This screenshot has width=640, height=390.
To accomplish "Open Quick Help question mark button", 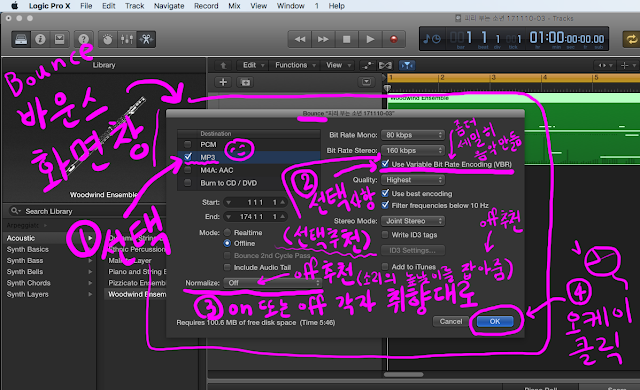I will [x=83, y=39].
